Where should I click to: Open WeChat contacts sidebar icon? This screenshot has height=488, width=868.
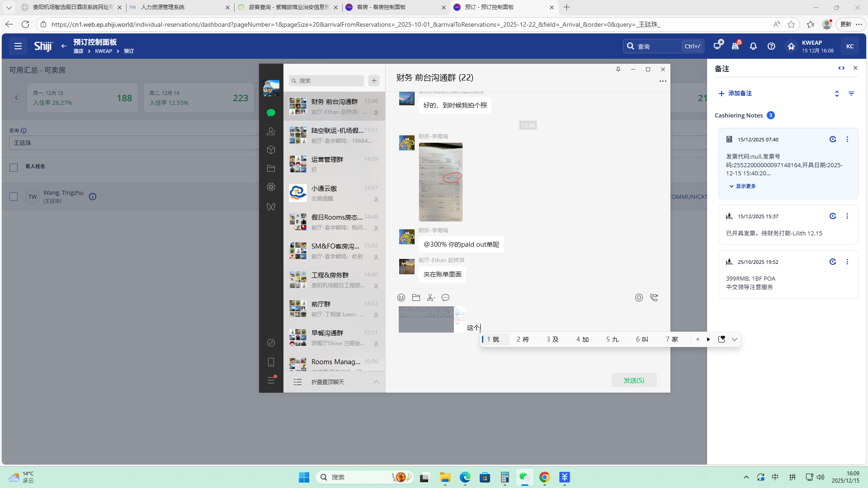[x=271, y=131]
